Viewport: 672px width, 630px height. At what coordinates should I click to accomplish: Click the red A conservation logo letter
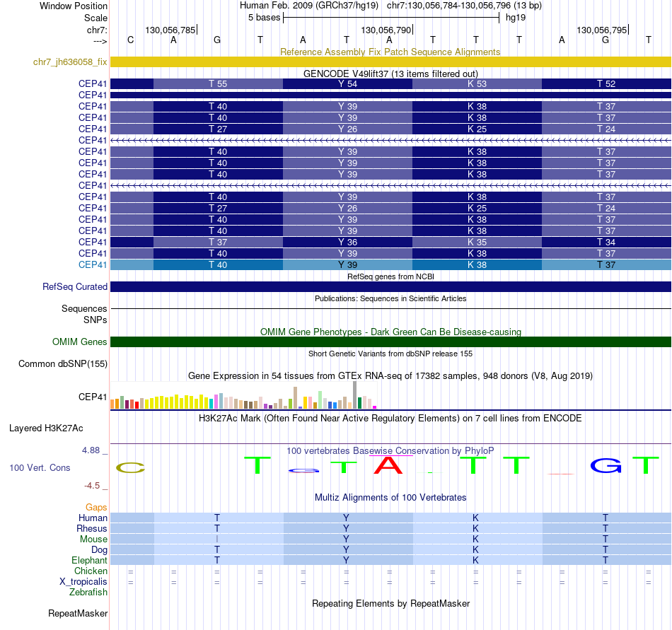coord(388,465)
